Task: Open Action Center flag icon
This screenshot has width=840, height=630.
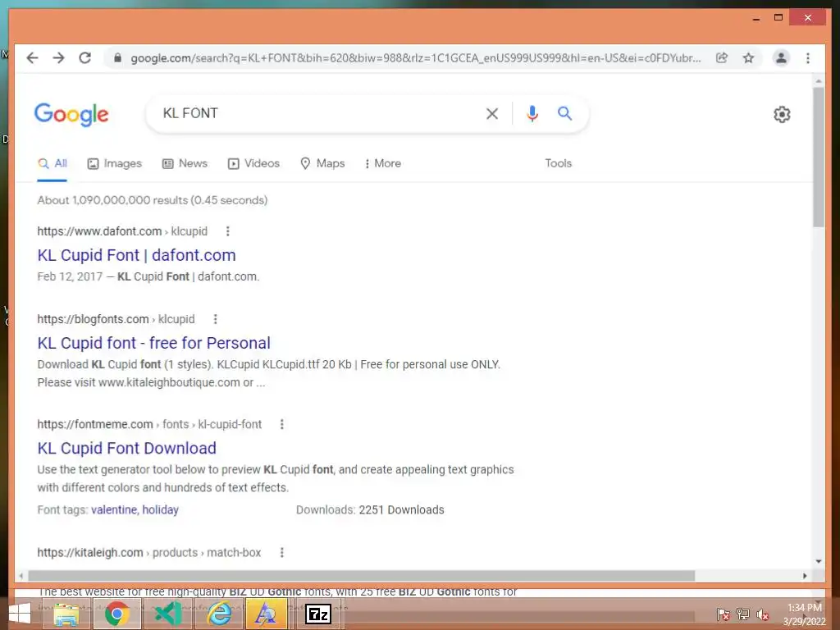Action: point(723,614)
